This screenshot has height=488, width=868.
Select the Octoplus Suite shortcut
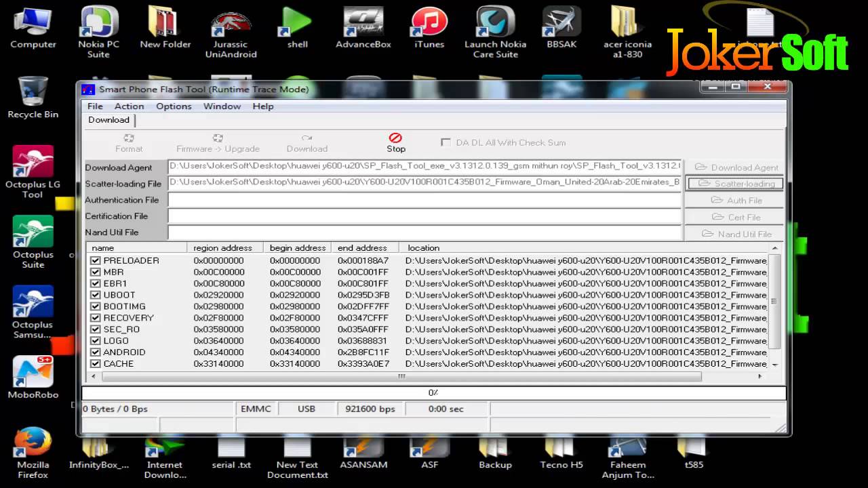point(33,242)
